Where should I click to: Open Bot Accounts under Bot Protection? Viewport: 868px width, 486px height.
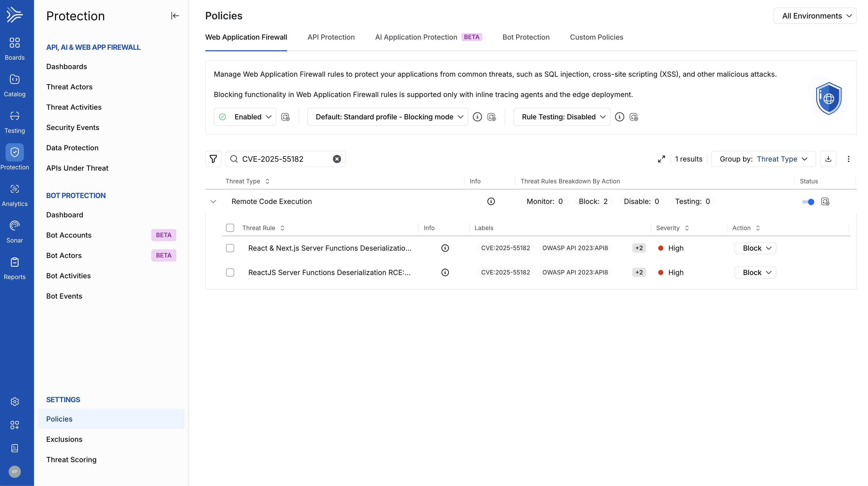click(69, 235)
